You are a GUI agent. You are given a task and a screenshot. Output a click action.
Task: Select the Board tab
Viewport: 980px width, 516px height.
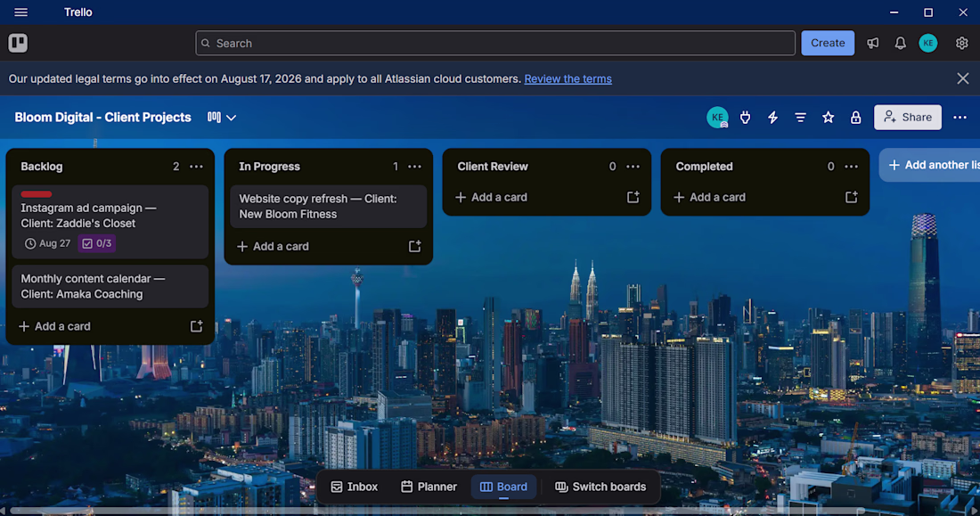[503, 487]
